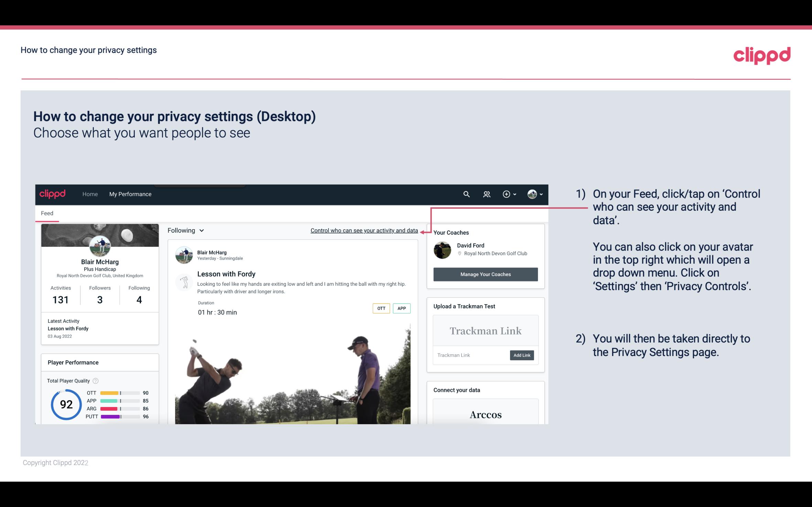Click on Blair McHarg's profile thumbnail
Screen dimensions: 812x507
100,246
